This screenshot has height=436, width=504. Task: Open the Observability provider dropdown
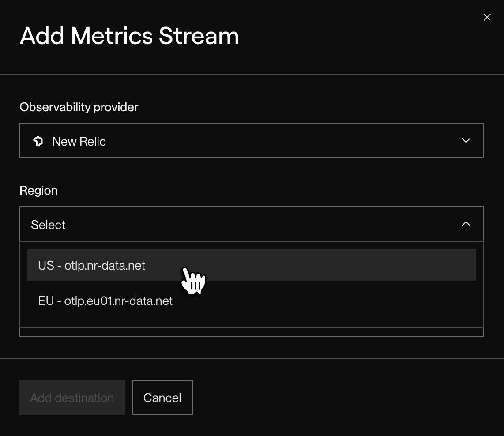tap(252, 140)
